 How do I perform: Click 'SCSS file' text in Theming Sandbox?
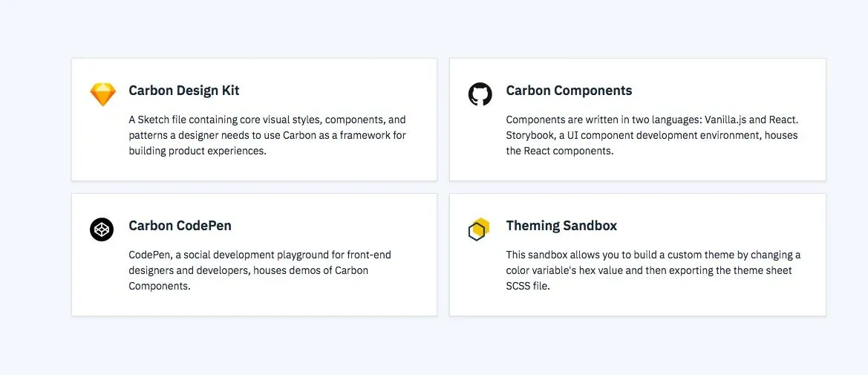click(x=527, y=287)
